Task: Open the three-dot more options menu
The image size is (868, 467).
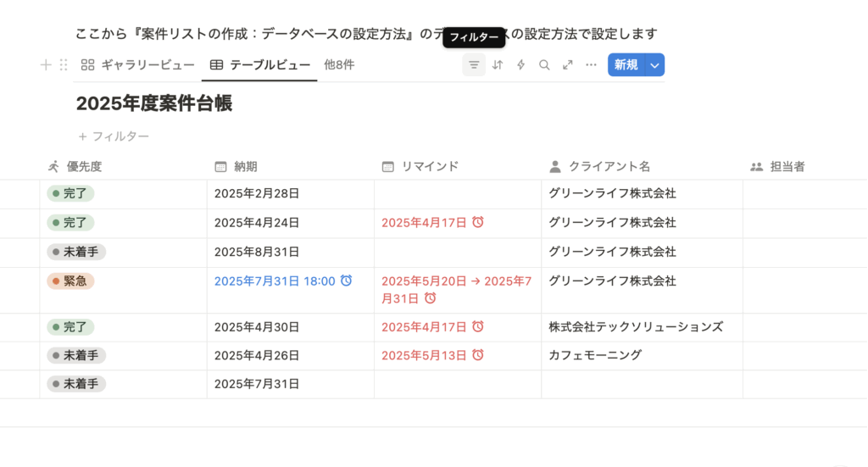Action: coord(591,65)
